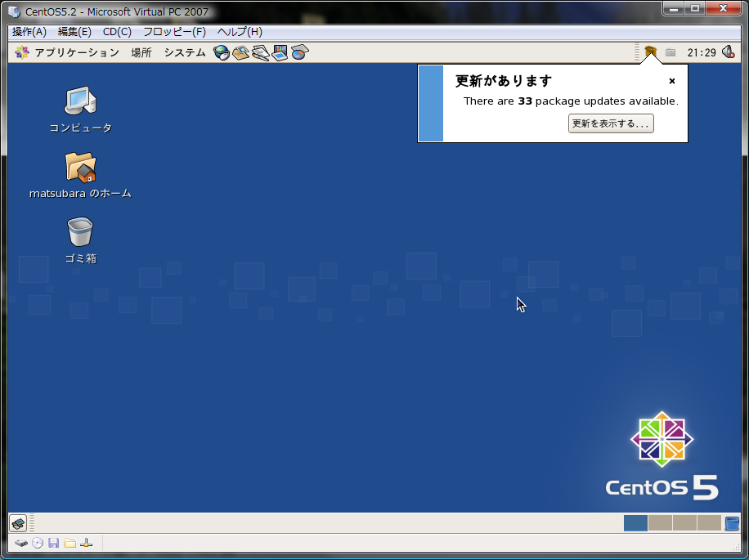The image size is (749, 560).
Task: Click the muted volume control icon
Action: coord(728,52)
